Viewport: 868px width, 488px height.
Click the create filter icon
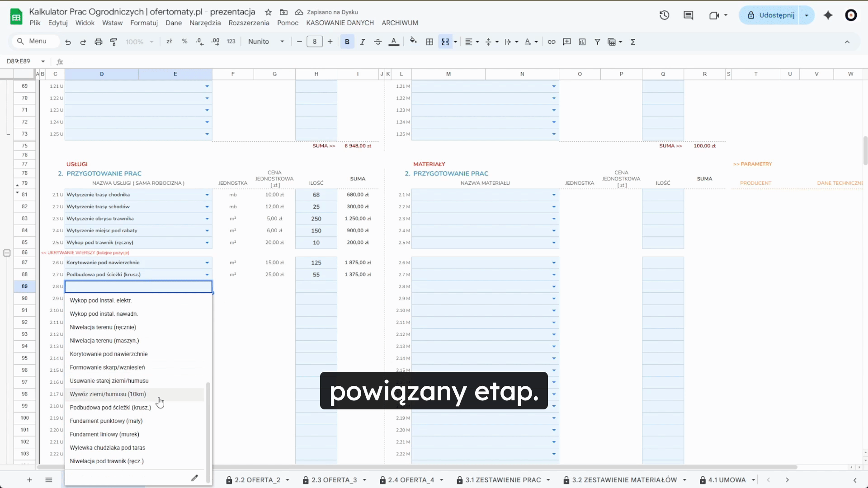597,42
